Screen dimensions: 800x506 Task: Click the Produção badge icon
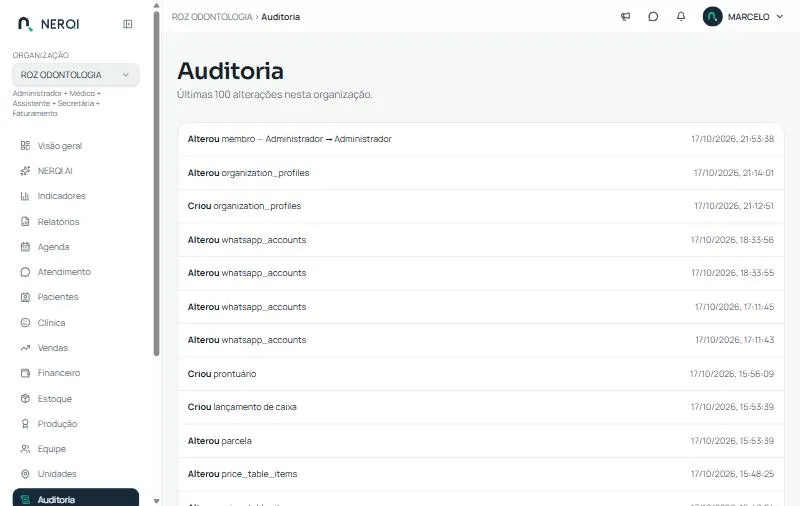25,424
